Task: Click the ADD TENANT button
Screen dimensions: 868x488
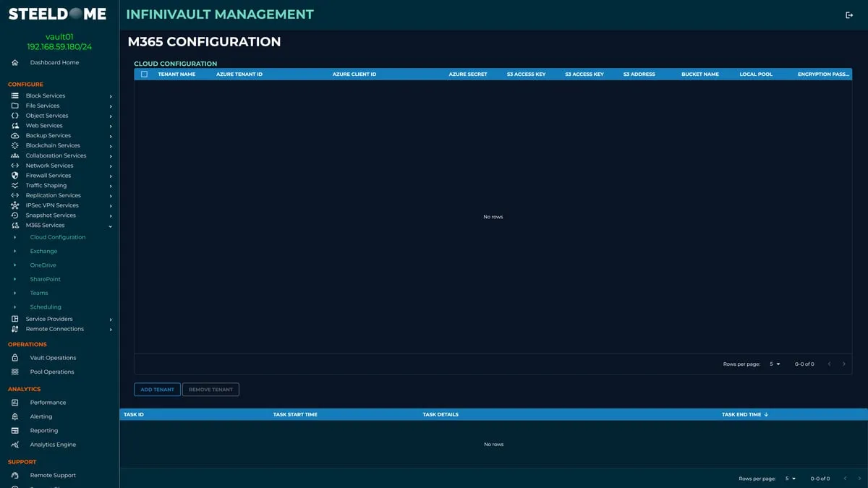Action: click(157, 389)
